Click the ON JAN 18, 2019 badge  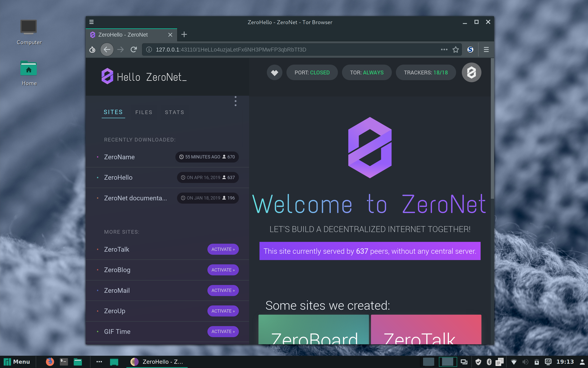pos(208,198)
